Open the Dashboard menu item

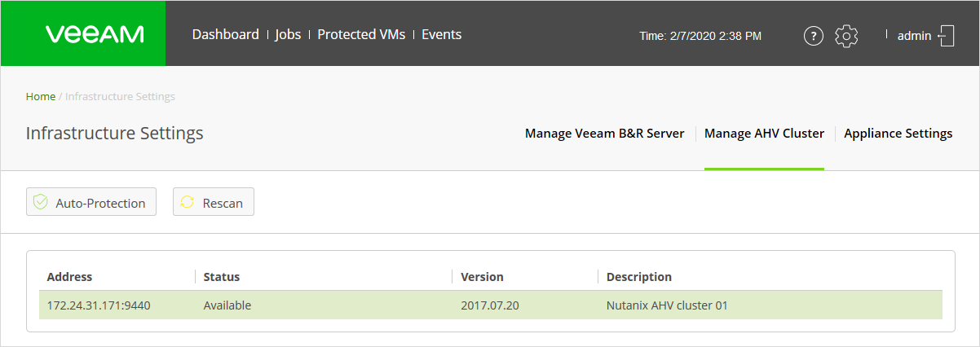(225, 34)
